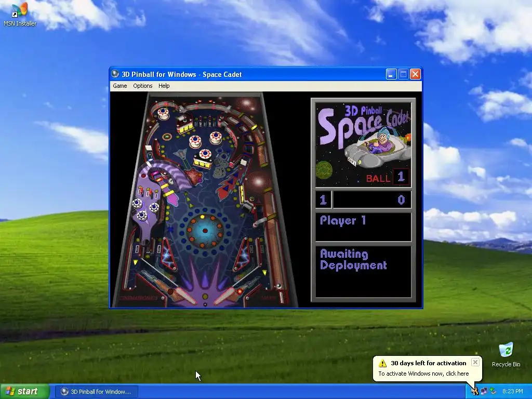Open the Options menu
Image resolution: width=532 pixels, height=399 pixels.
pyautogui.click(x=142, y=86)
